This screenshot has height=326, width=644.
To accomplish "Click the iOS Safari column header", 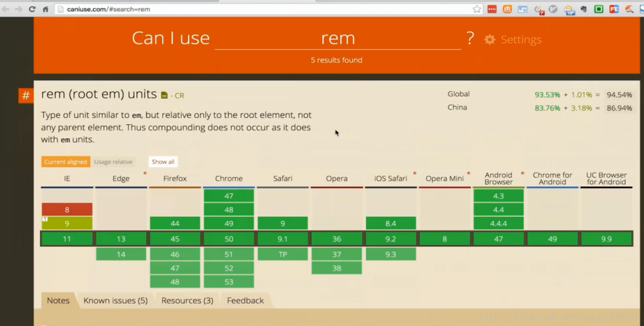I will coord(390,178).
